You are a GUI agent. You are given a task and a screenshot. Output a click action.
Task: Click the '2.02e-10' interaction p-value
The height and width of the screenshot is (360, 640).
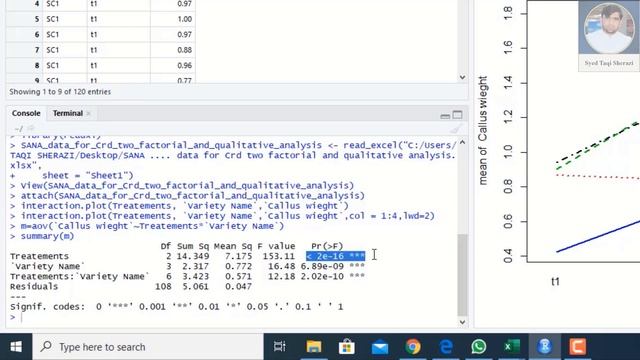click(322, 276)
